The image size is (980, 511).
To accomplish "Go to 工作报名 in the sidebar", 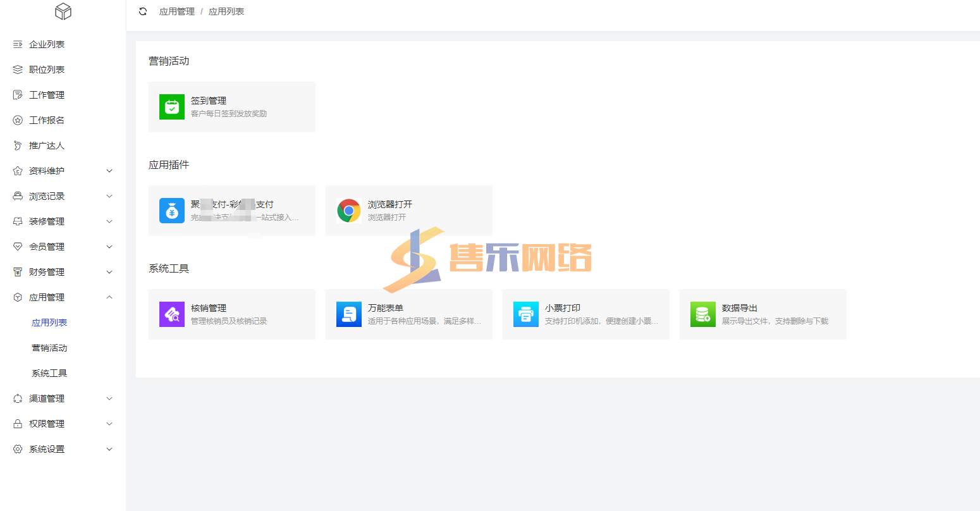I will (47, 120).
